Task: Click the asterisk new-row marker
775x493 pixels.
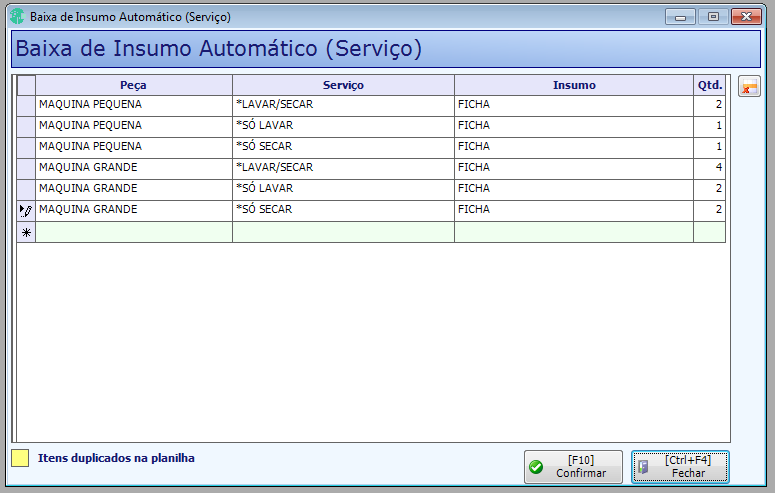Action: pyautogui.click(x=26, y=232)
